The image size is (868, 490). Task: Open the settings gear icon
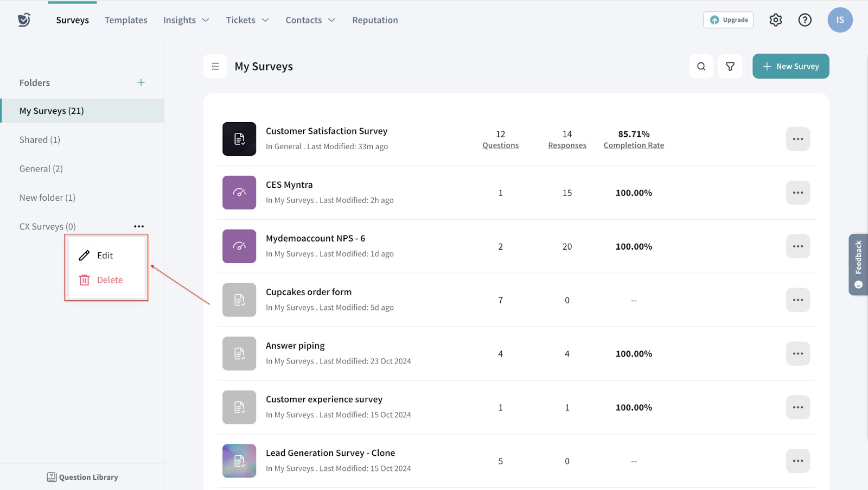(775, 20)
